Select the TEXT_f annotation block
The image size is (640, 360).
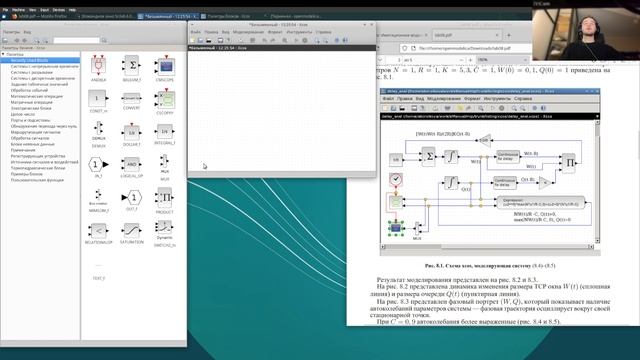click(x=98, y=271)
